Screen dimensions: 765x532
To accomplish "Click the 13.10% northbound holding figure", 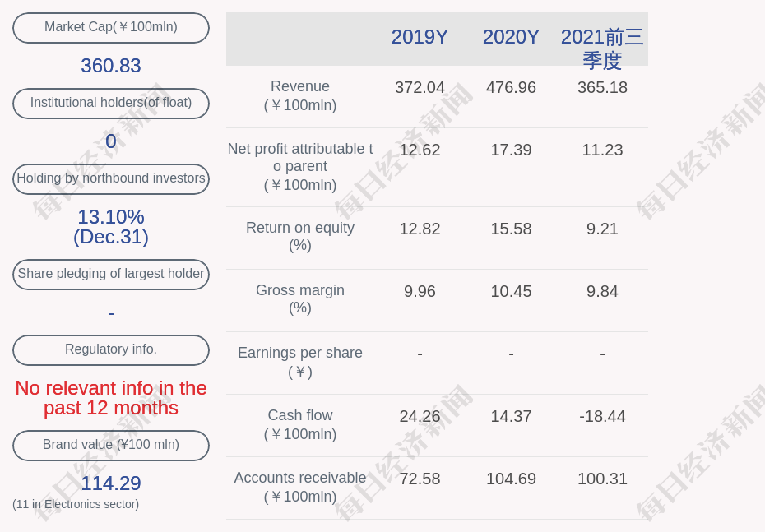I will point(110,217).
